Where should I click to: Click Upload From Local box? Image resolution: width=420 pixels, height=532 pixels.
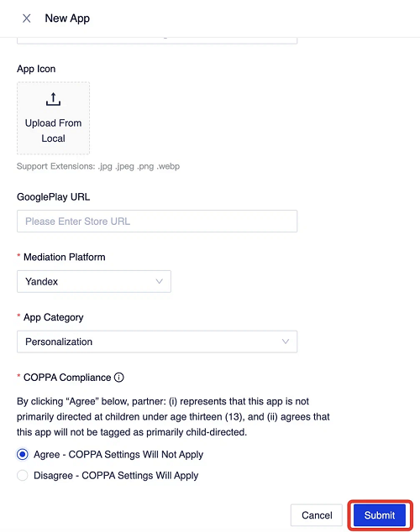pos(53,118)
